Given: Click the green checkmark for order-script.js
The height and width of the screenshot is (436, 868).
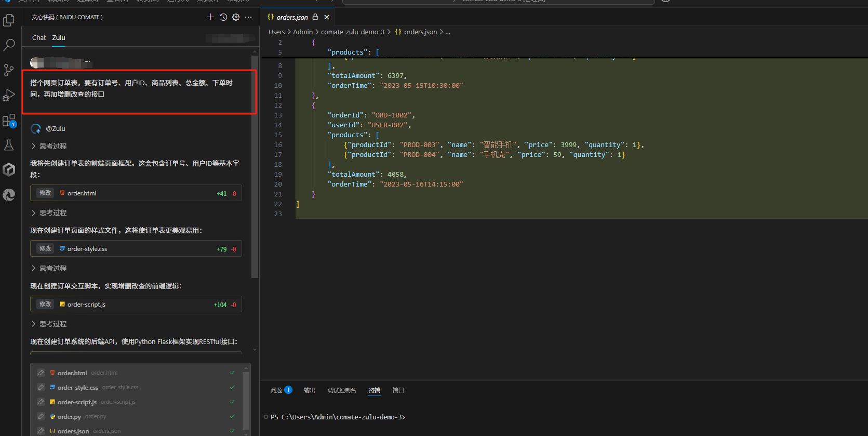Looking at the screenshot, I should click(x=232, y=402).
